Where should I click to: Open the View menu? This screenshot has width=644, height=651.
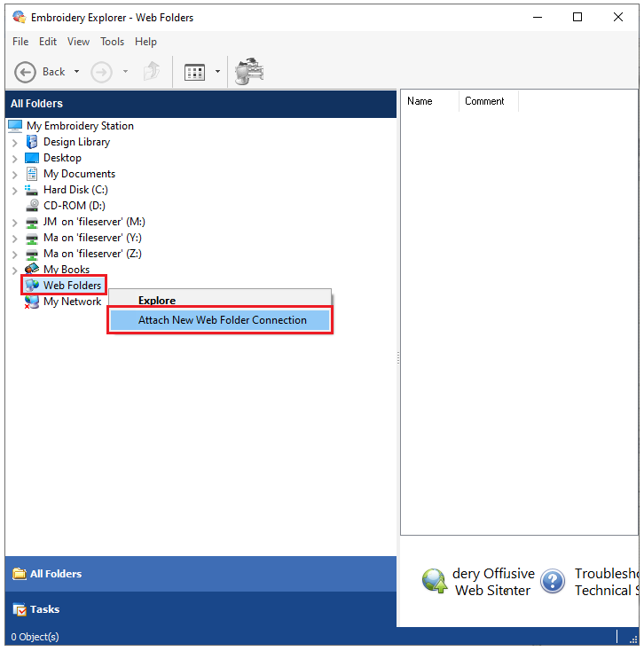[x=78, y=42]
